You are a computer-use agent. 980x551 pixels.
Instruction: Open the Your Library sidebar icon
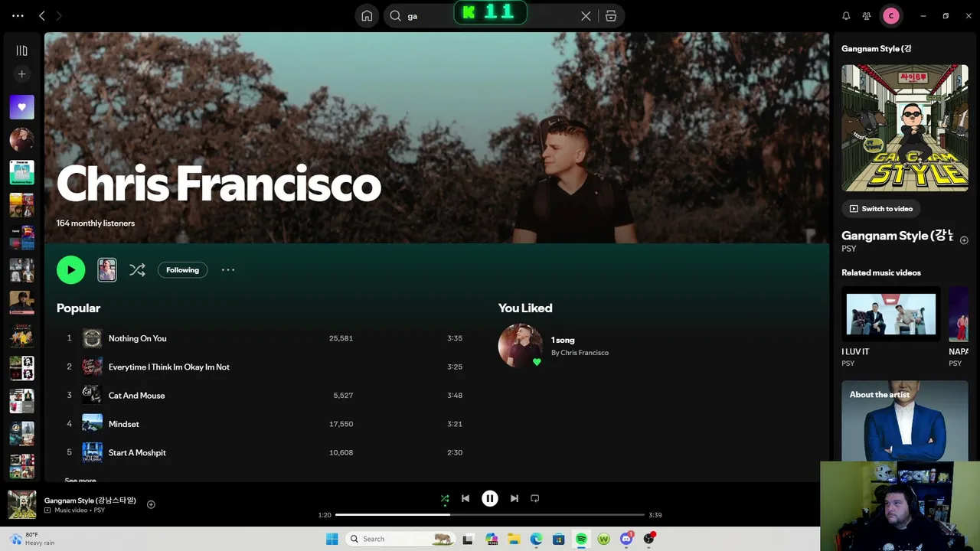point(21,51)
